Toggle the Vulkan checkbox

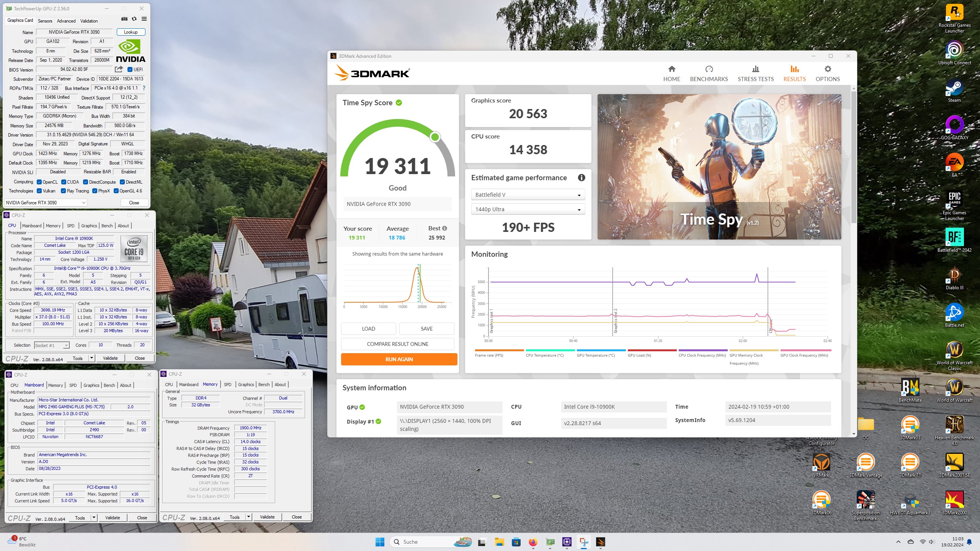tap(39, 191)
